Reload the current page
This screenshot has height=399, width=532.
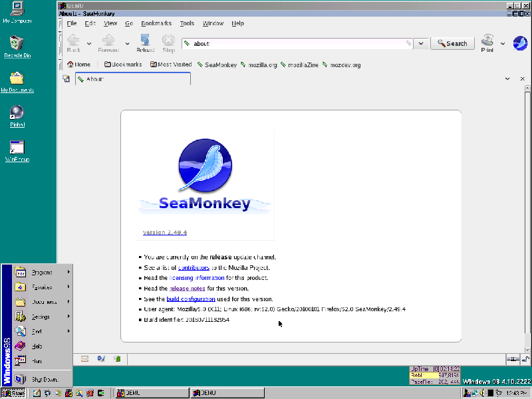pos(145,43)
